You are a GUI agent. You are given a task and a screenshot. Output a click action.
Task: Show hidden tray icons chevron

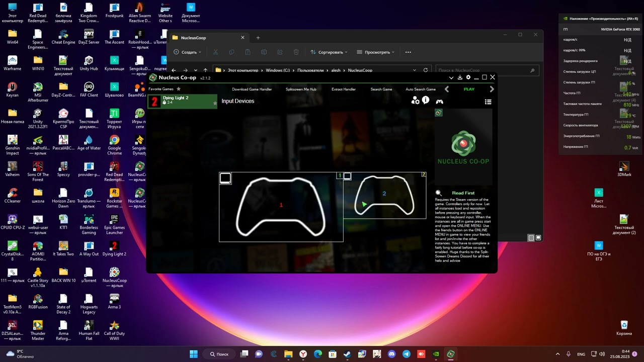click(x=557, y=354)
